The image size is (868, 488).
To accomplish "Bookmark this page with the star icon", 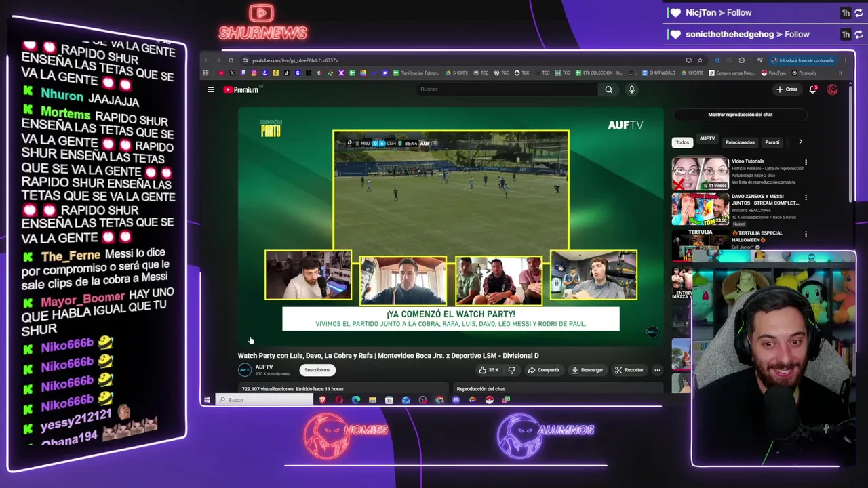I will coord(700,60).
